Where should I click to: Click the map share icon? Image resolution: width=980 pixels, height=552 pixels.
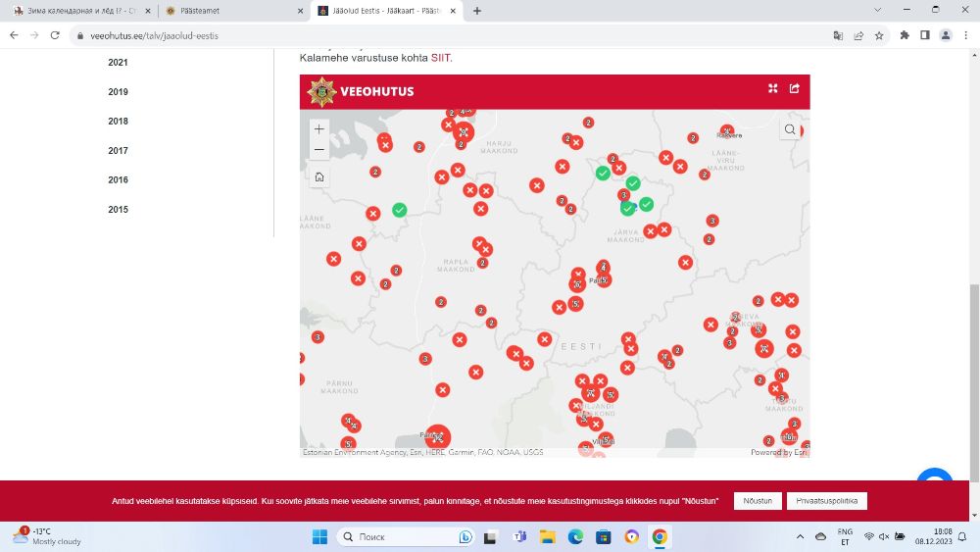(x=795, y=89)
